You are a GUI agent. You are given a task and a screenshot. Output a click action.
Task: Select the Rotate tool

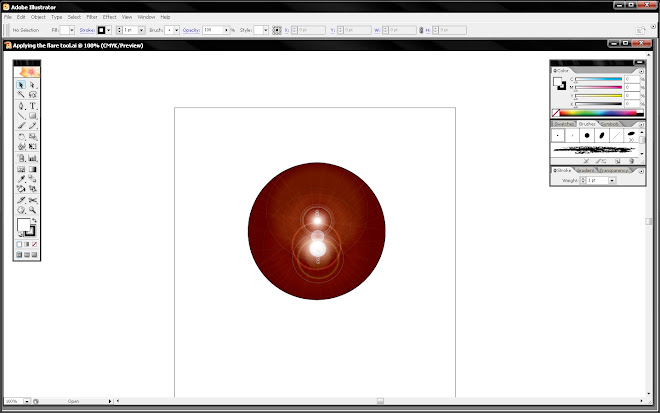(x=21, y=137)
